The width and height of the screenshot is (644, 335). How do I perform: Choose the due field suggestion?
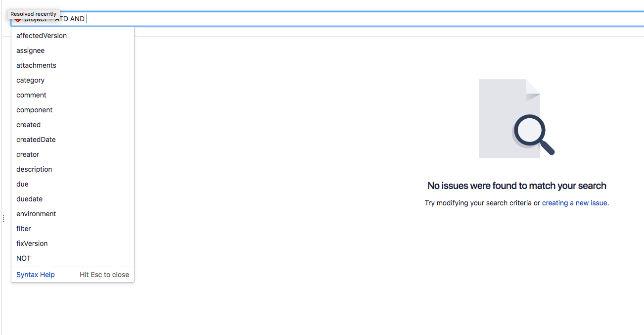[x=73, y=184]
